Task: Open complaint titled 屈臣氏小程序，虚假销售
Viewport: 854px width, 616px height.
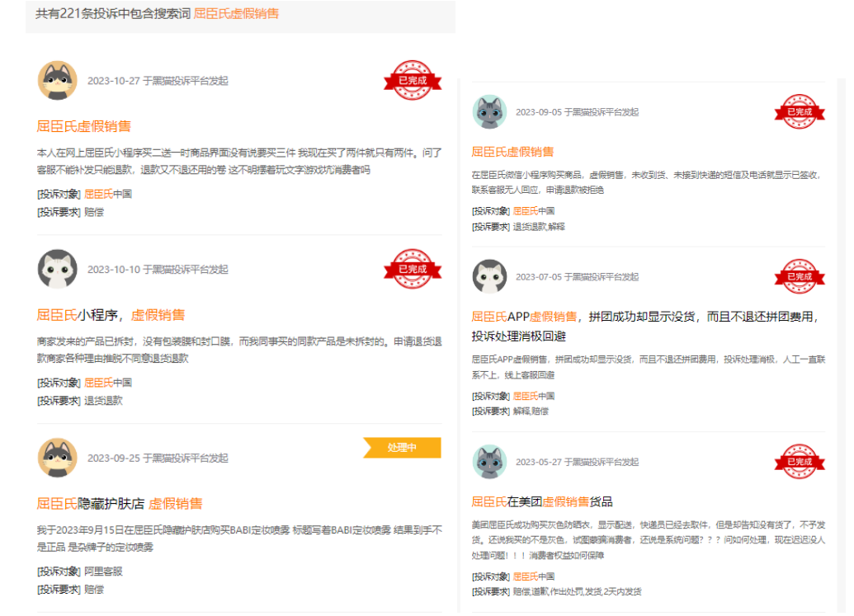Action: tap(111, 315)
